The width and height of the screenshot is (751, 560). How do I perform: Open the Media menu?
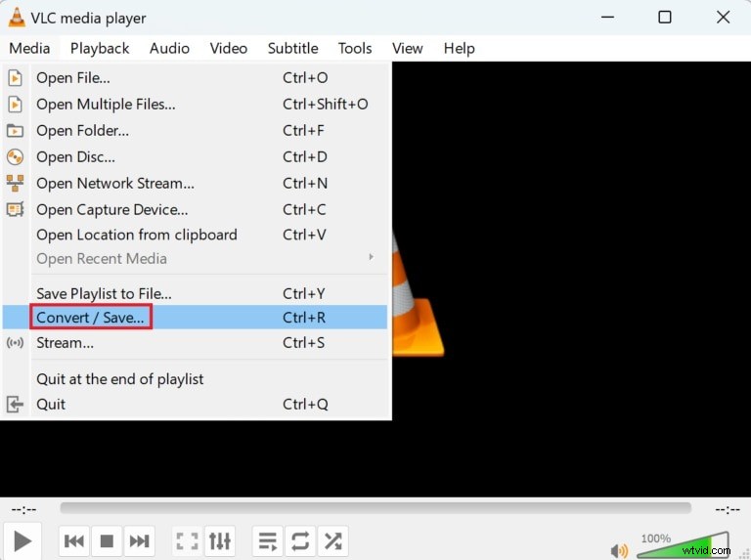click(29, 48)
